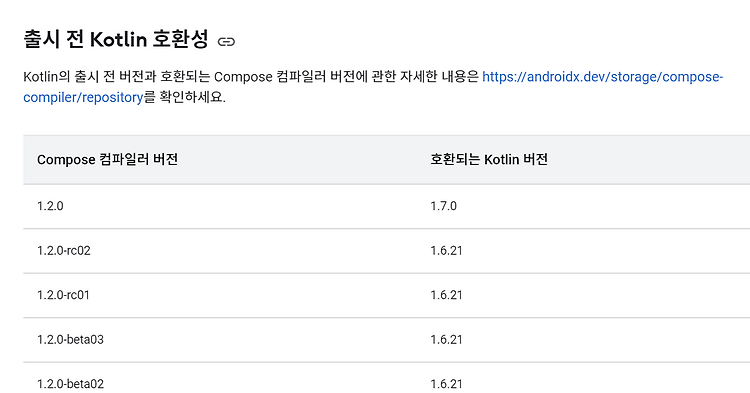Click the compiler/repository link text
The width and height of the screenshot is (750, 393).
click(83, 98)
